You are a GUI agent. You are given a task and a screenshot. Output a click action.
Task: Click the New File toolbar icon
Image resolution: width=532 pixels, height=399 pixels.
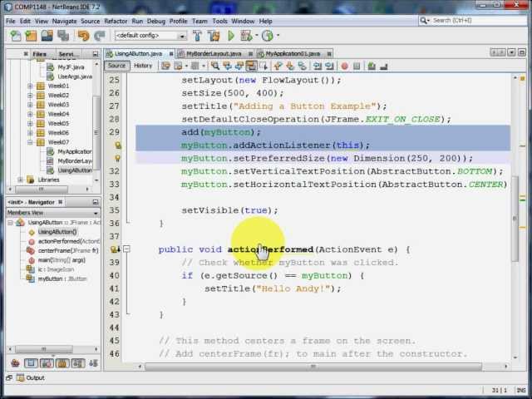(15, 36)
